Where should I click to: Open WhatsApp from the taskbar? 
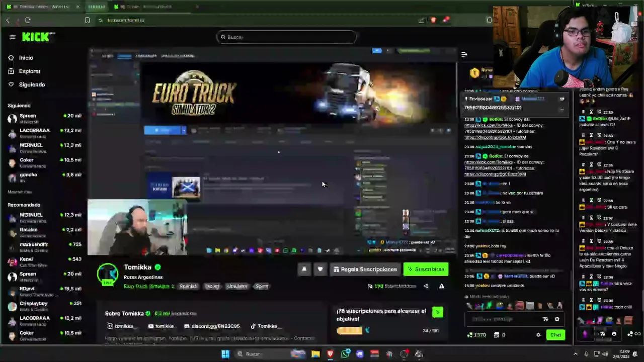click(x=345, y=354)
